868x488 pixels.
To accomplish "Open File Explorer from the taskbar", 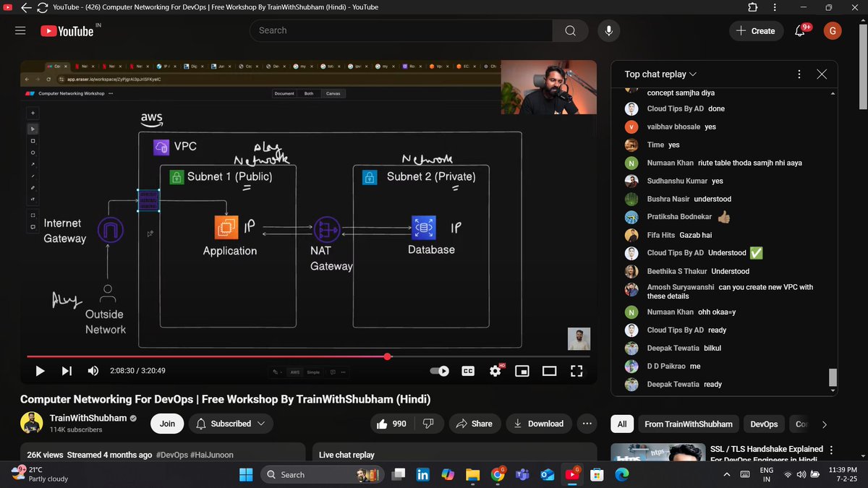I will [x=472, y=475].
